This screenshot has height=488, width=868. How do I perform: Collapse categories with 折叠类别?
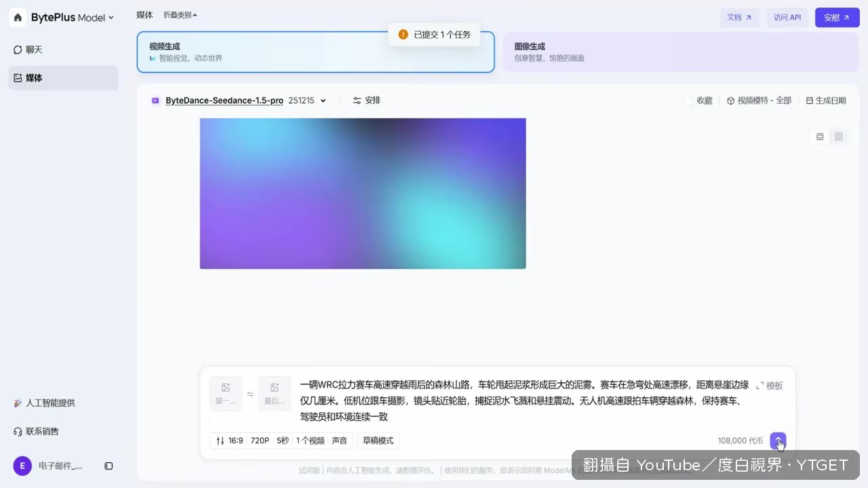[x=180, y=15]
